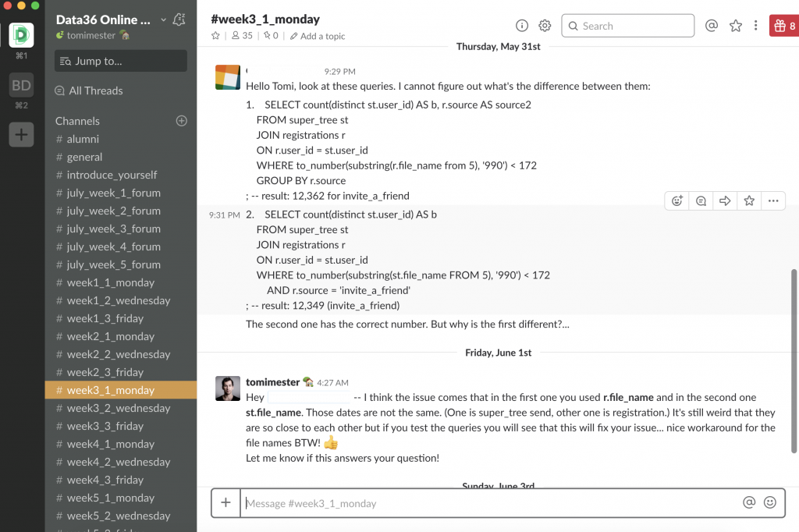Click the 4:27 AM message timestamp

point(332,383)
